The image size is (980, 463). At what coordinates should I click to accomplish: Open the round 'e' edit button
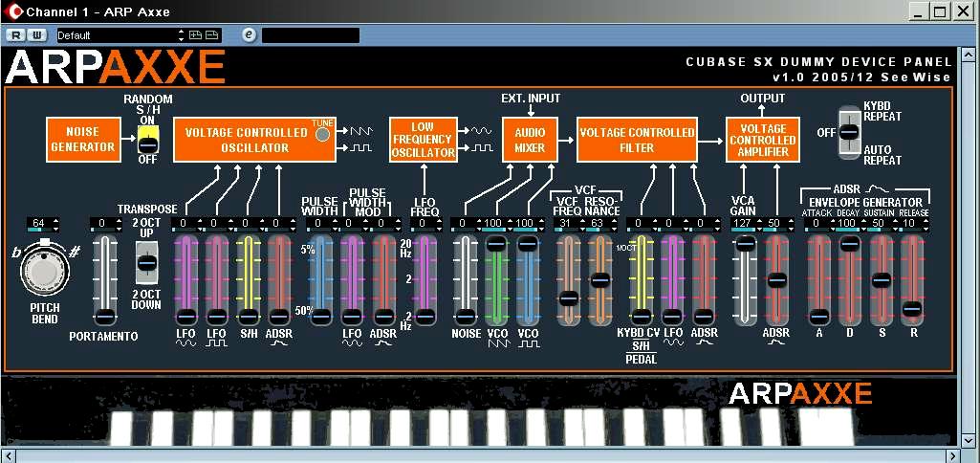pyautogui.click(x=250, y=35)
